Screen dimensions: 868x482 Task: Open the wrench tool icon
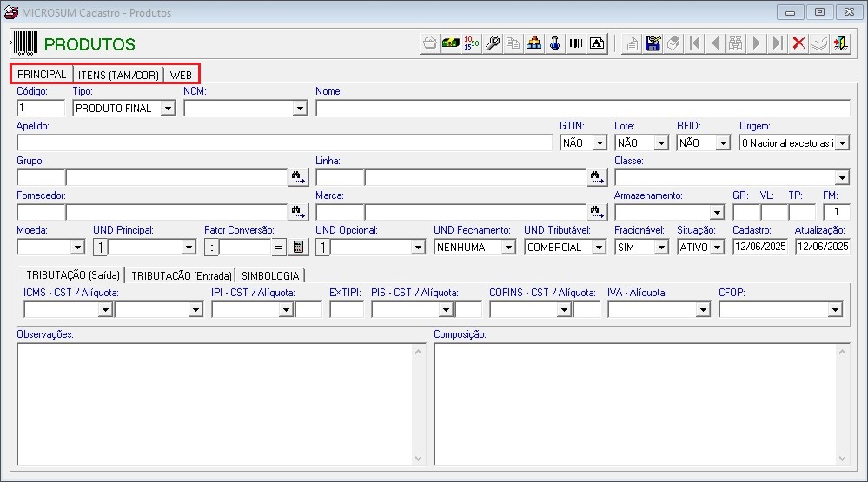pyautogui.click(x=493, y=43)
